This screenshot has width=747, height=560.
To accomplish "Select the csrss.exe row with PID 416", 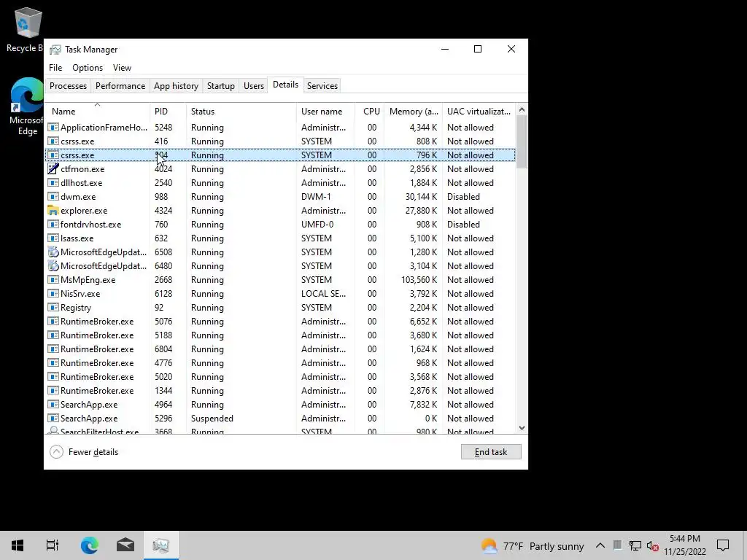I will coord(281,141).
